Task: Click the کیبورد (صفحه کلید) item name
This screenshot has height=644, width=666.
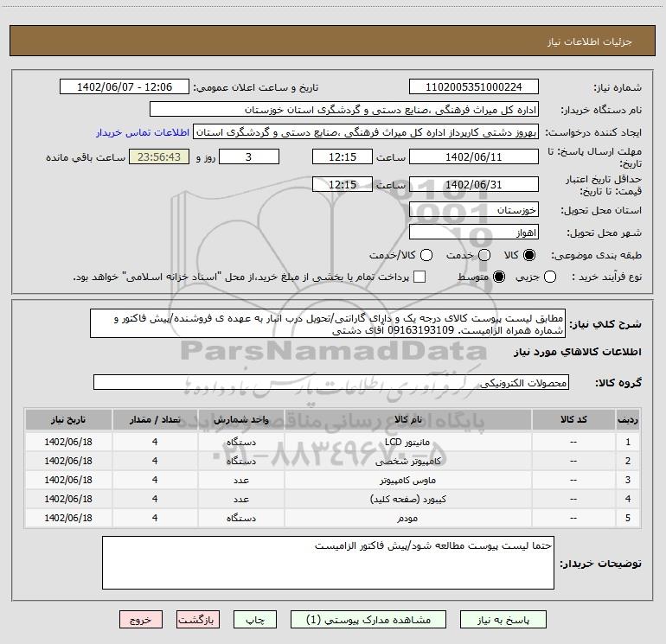Action: (x=407, y=500)
